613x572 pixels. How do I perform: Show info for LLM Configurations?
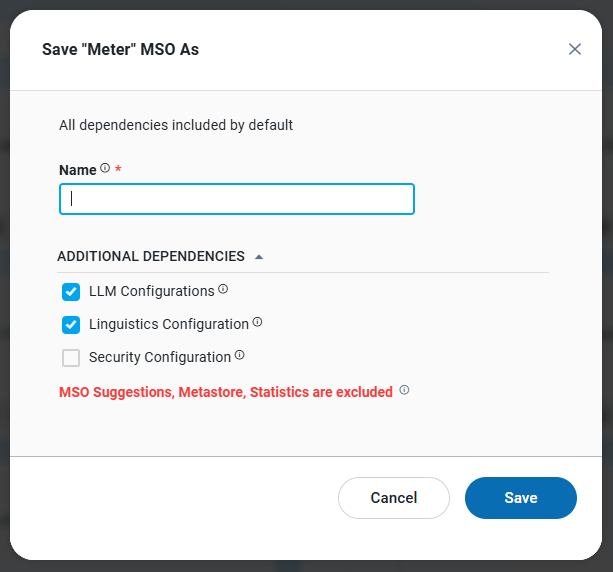pos(223,290)
